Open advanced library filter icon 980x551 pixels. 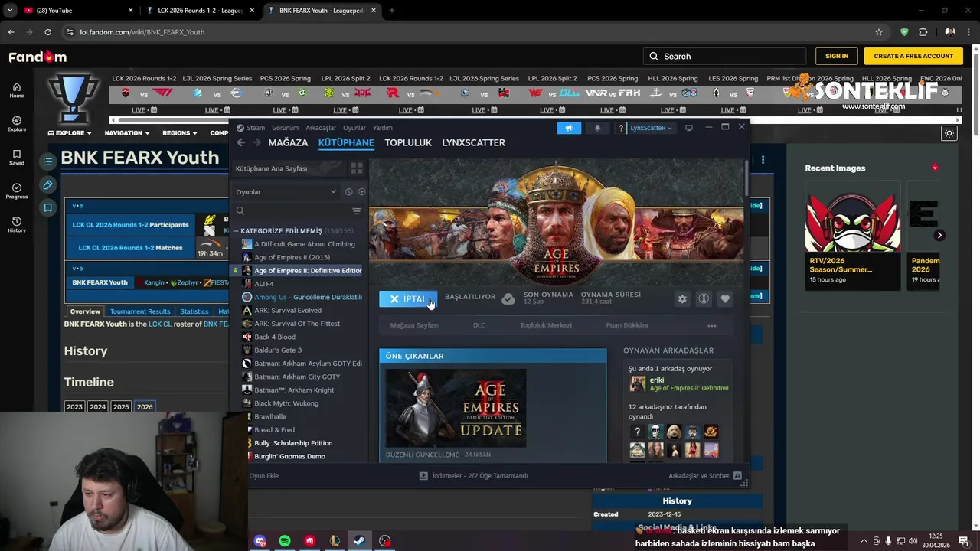click(356, 211)
